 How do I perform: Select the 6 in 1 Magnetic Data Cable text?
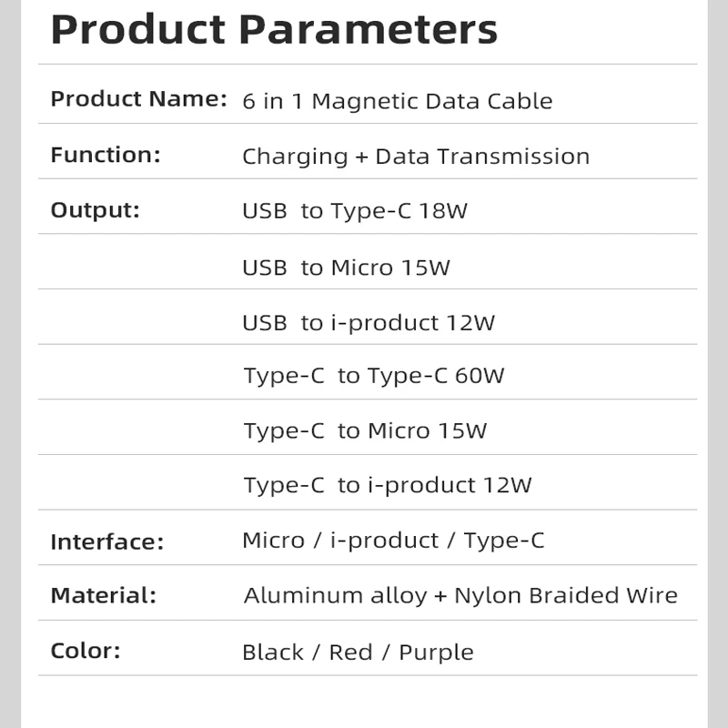[x=397, y=101]
